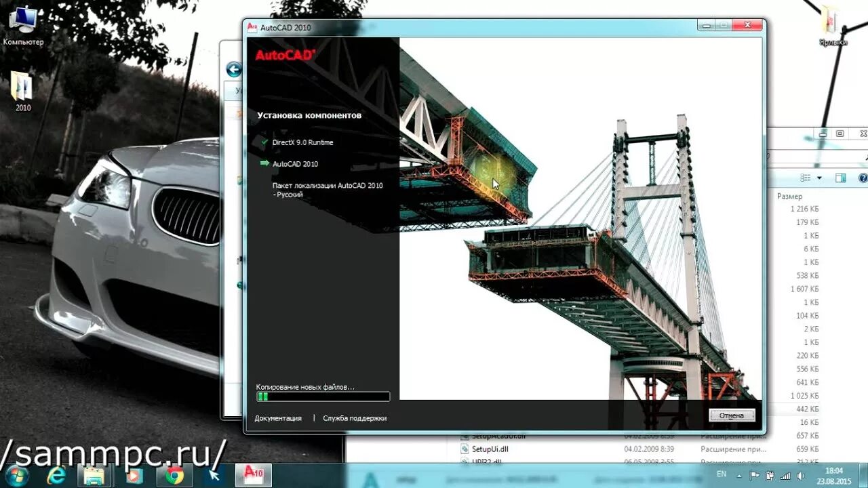This screenshot has width=868, height=488.
Task: Click the red AutoCAD logo in the installer
Action: click(x=285, y=56)
